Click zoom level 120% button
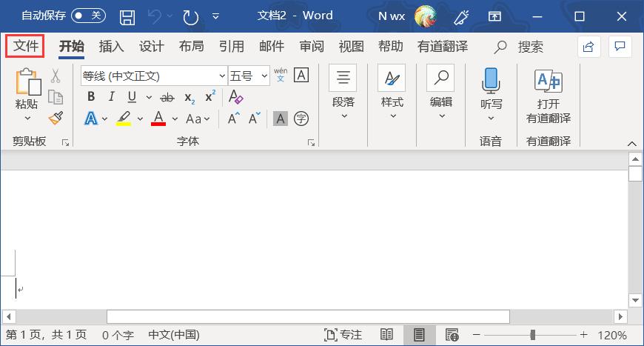 [x=612, y=336]
